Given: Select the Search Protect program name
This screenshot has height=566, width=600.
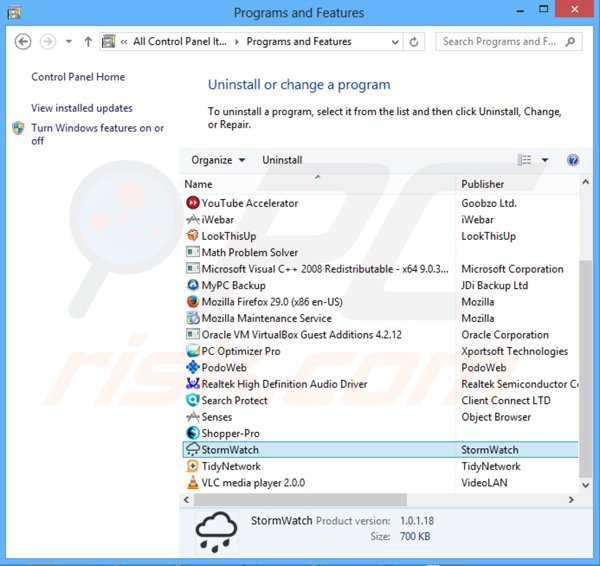Looking at the screenshot, I should click(234, 400).
